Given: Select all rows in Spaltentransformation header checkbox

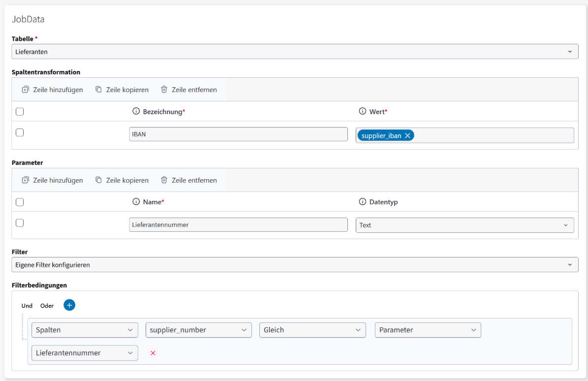Looking at the screenshot, I should pyautogui.click(x=20, y=112).
